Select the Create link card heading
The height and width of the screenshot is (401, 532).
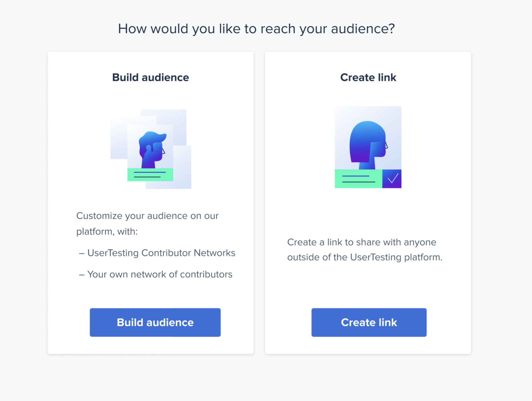click(368, 77)
